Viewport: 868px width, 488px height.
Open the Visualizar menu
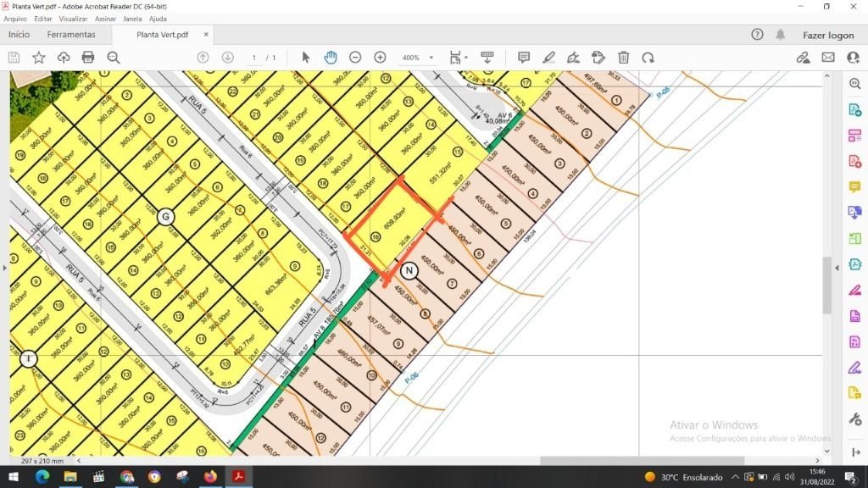tap(73, 18)
